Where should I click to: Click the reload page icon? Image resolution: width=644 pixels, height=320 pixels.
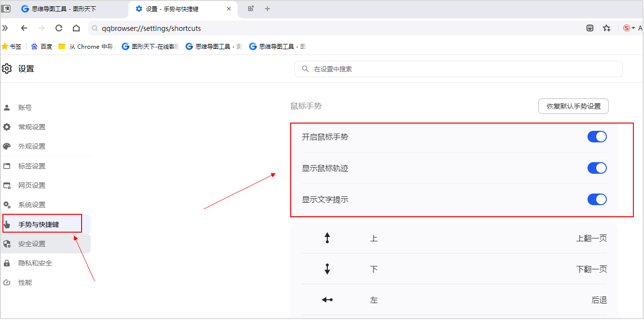pos(59,28)
